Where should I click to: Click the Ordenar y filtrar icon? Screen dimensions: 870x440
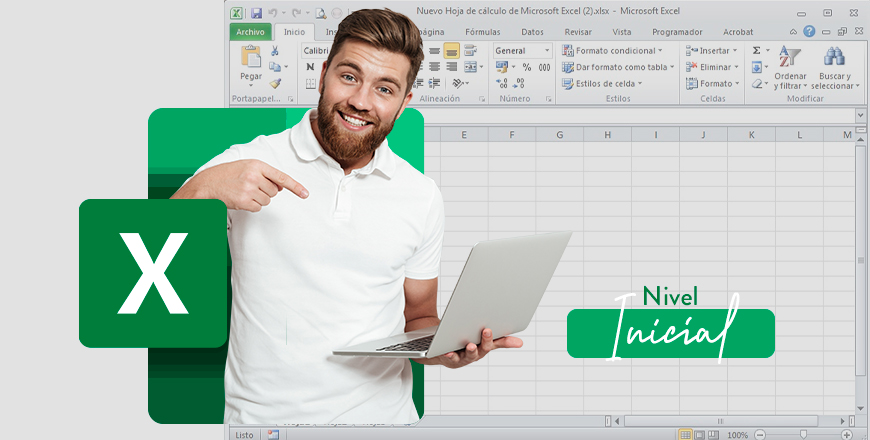click(x=790, y=57)
